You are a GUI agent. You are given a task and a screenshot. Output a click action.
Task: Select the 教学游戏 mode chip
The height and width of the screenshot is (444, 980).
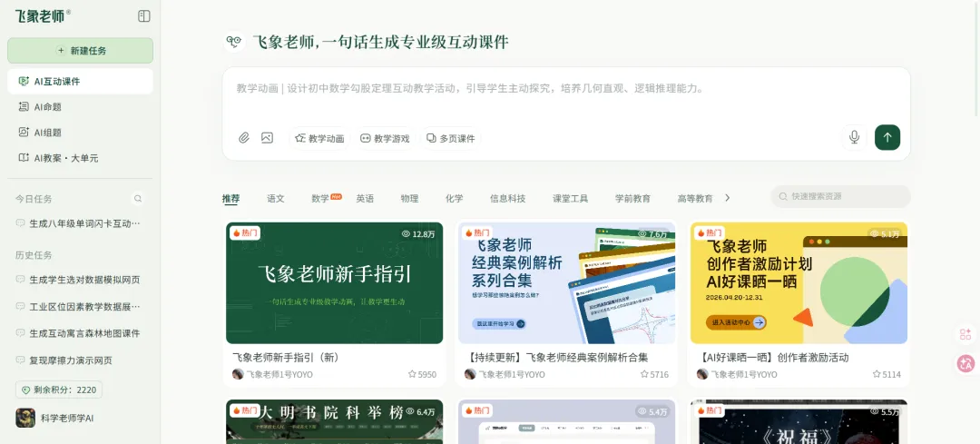click(x=385, y=138)
